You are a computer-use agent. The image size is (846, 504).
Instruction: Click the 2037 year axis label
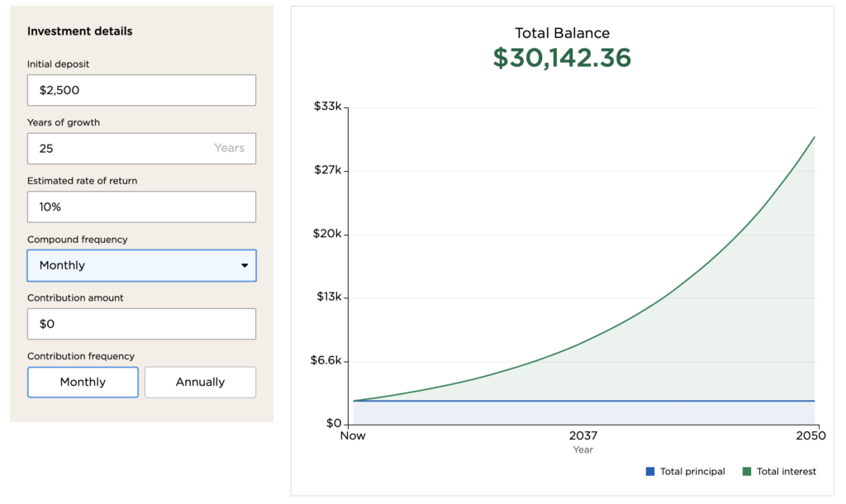pyautogui.click(x=583, y=436)
